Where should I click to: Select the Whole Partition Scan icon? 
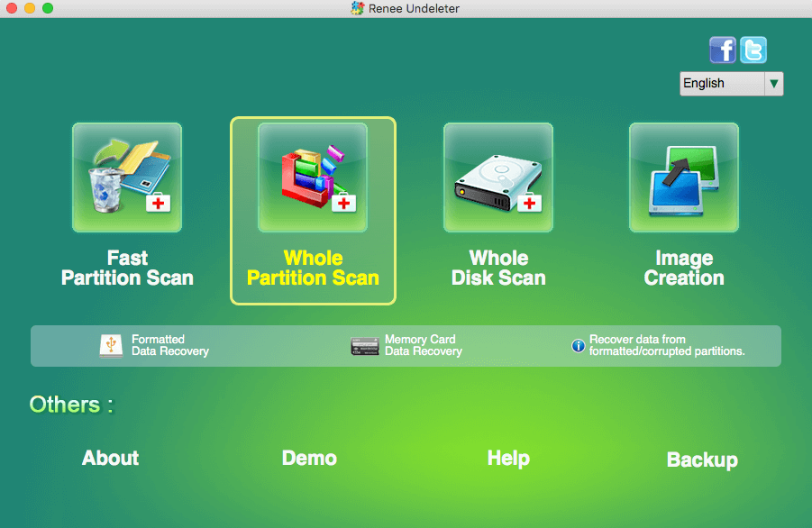(x=313, y=178)
